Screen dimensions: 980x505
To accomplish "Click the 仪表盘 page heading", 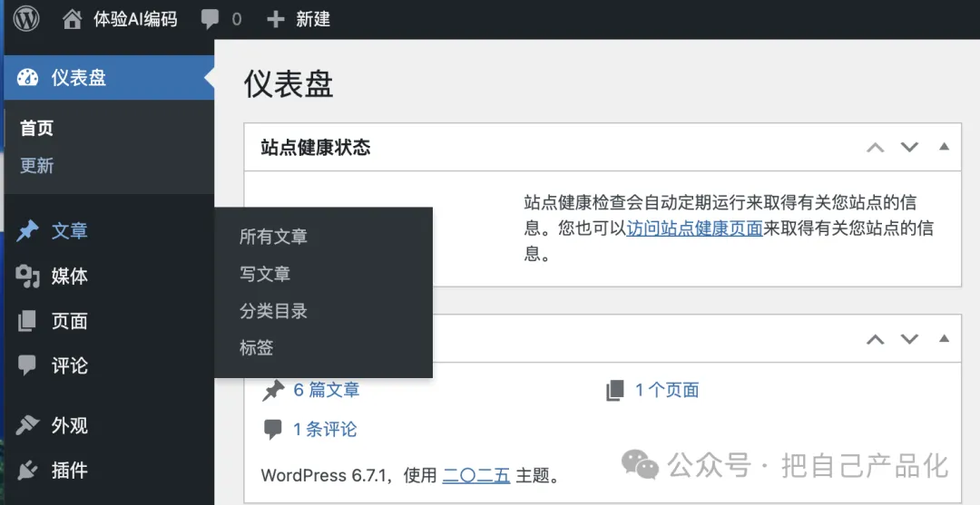I will coord(289,83).
